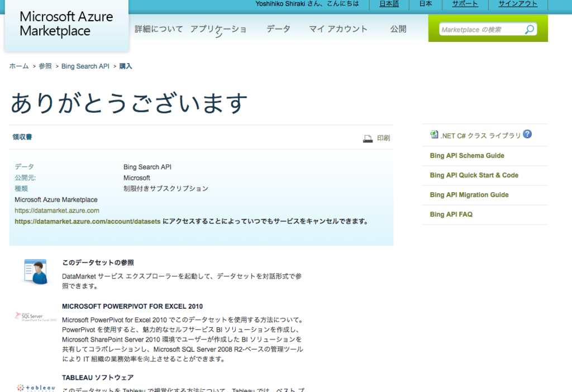Open Bing API Quick Start & Code
572x392 pixels.
click(474, 175)
